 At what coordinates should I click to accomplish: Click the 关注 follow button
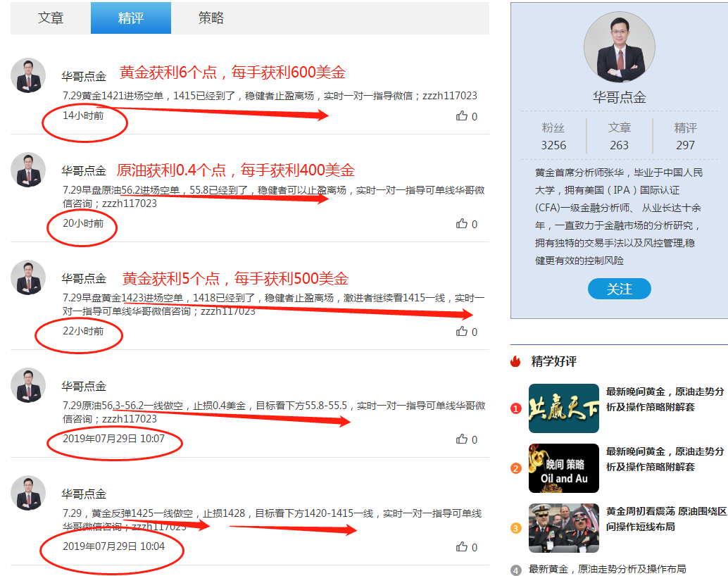tap(620, 289)
